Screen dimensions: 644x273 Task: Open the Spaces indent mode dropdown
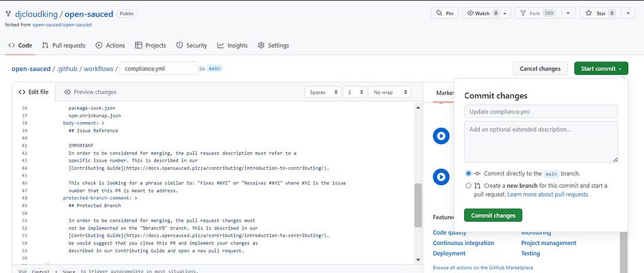(x=323, y=92)
